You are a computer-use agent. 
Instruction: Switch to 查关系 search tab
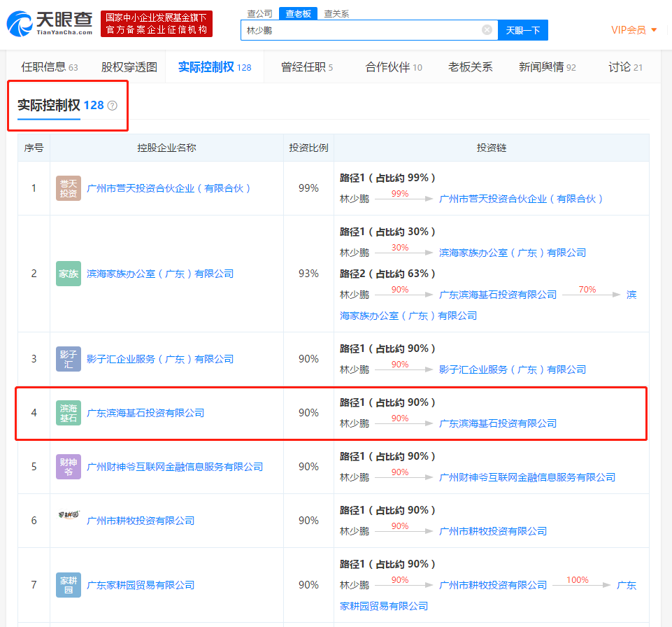click(336, 13)
